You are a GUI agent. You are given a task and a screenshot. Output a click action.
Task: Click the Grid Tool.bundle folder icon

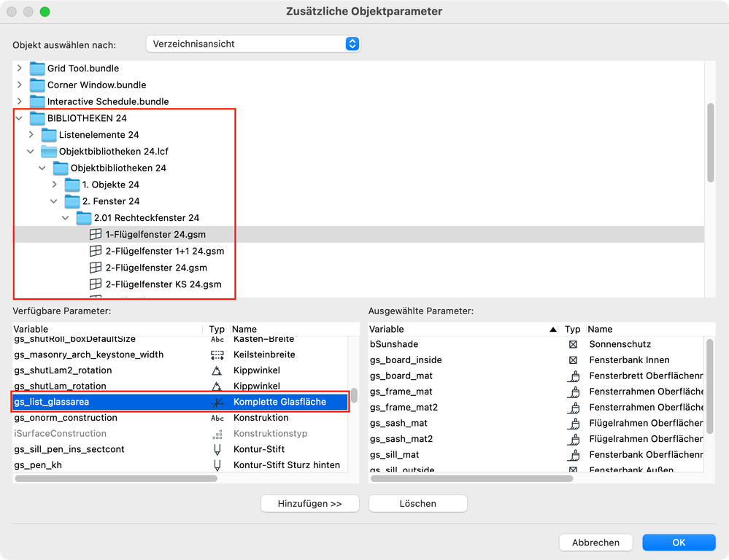37,69
